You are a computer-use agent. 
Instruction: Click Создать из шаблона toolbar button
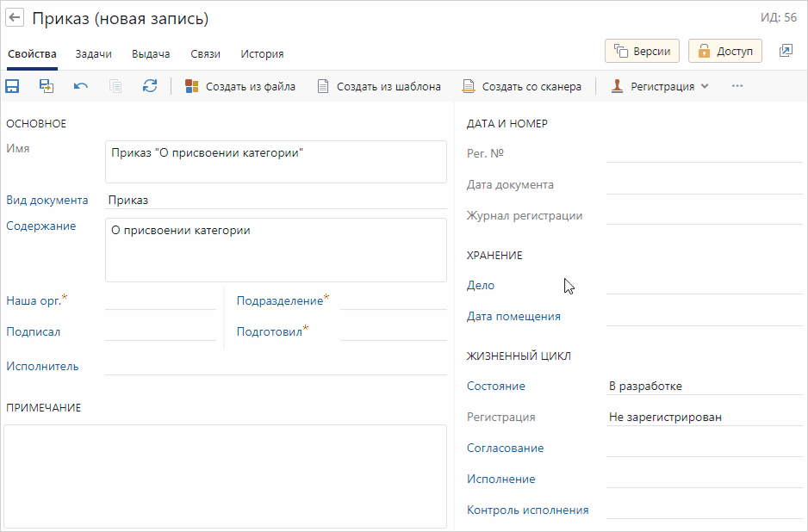379,86
